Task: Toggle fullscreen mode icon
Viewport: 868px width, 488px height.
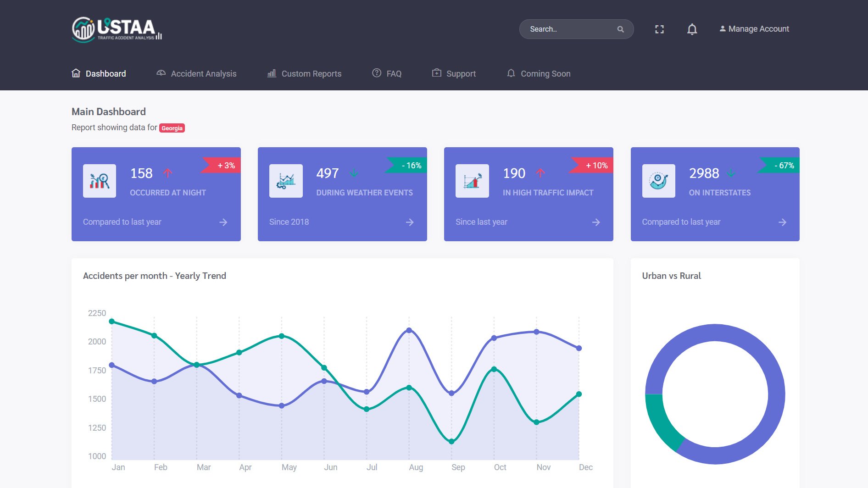Action: (x=659, y=29)
